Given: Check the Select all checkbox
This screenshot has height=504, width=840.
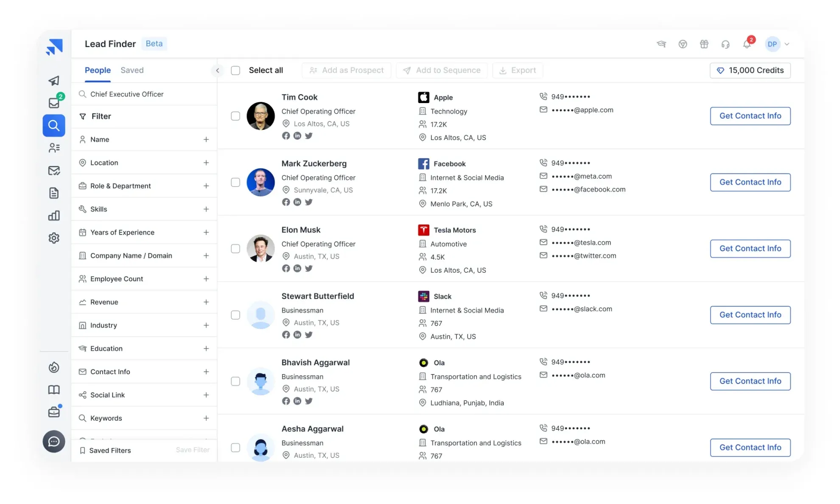Looking at the screenshot, I should (x=235, y=70).
